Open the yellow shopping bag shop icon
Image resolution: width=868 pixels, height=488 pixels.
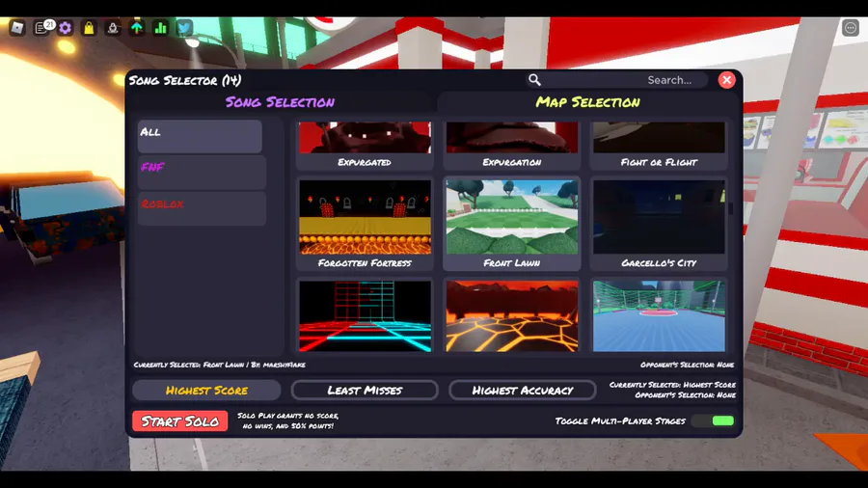(89, 28)
